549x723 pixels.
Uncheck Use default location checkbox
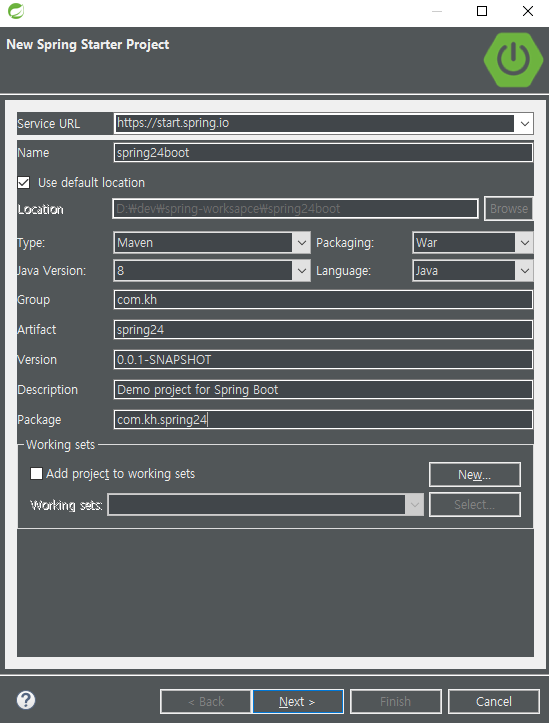tap(24, 183)
